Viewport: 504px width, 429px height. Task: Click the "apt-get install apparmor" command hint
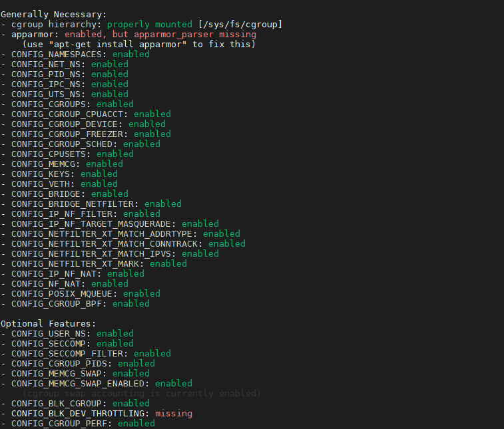[x=121, y=44]
